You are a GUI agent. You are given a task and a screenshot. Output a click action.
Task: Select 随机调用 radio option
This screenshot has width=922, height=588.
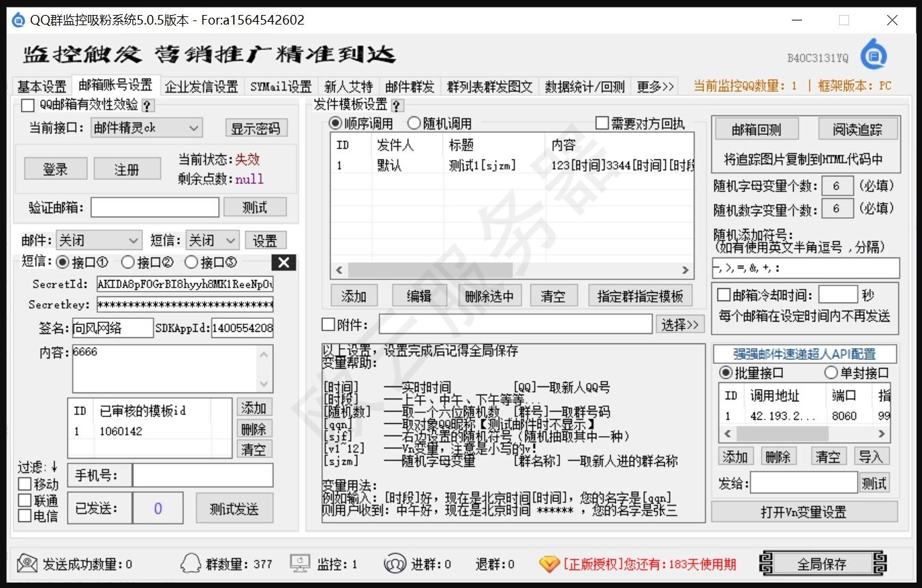[414, 123]
